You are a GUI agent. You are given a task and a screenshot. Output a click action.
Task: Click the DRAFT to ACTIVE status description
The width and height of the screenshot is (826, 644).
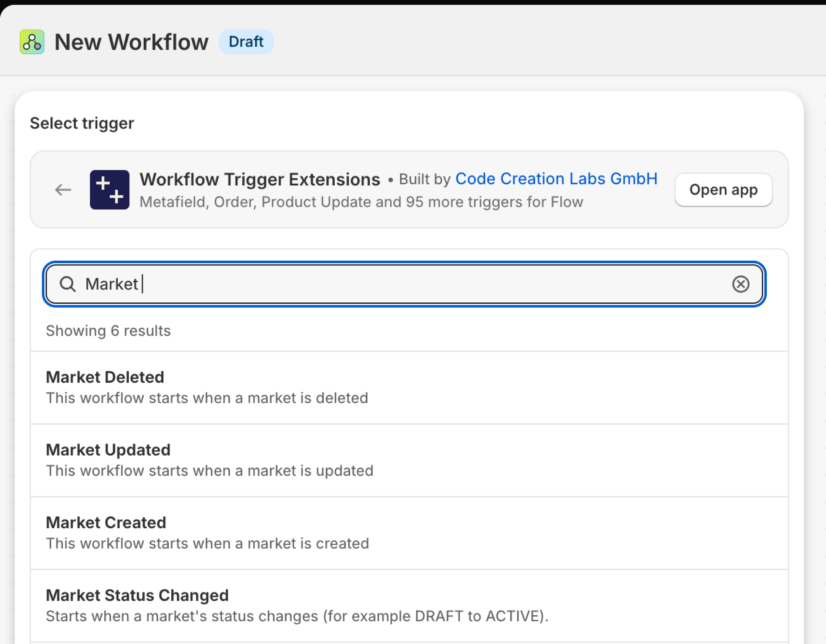click(297, 616)
